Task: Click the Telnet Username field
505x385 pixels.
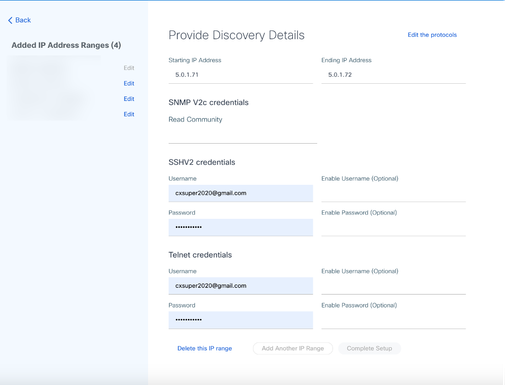Action: (x=240, y=286)
